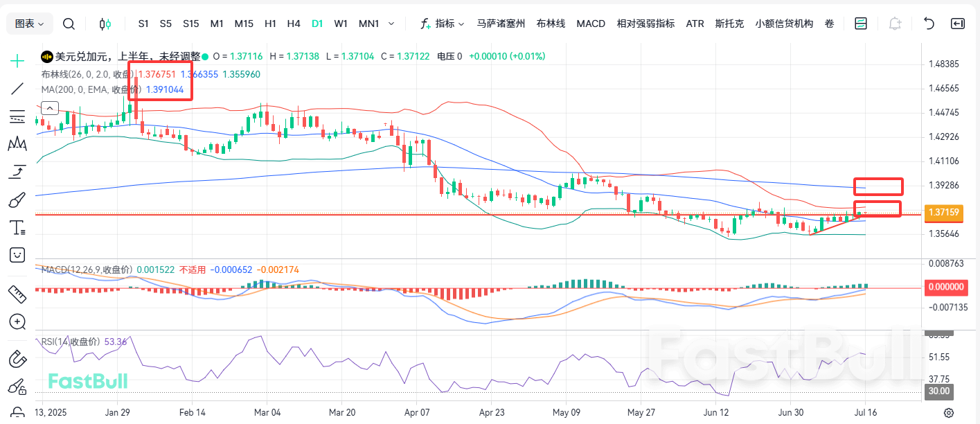
Task: Toggle the notification bell
Action: tap(895, 23)
